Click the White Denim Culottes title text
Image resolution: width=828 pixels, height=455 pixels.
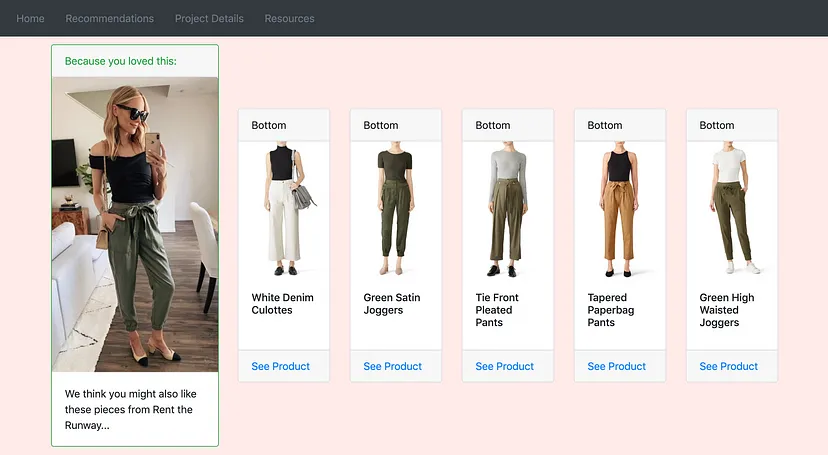(x=282, y=304)
